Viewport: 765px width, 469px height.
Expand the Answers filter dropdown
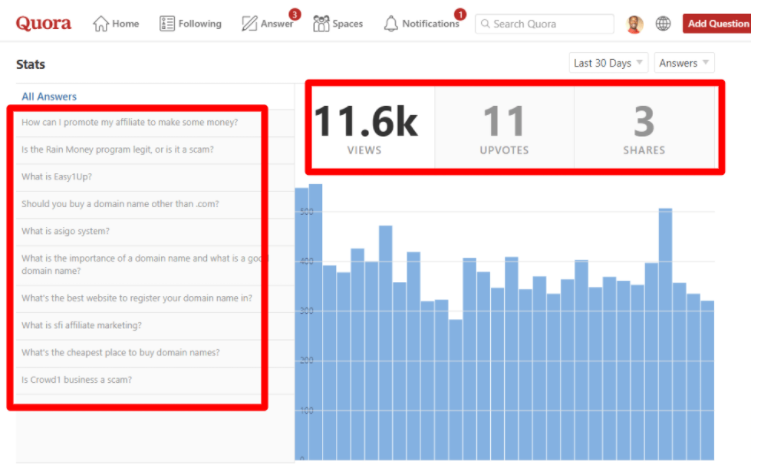(x=684, y=63)
